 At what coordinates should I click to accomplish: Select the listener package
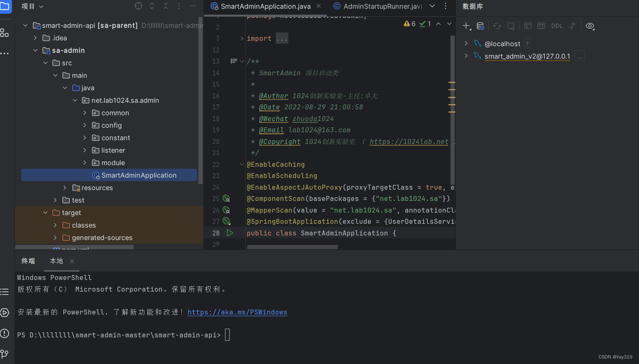tap(113, 150)
